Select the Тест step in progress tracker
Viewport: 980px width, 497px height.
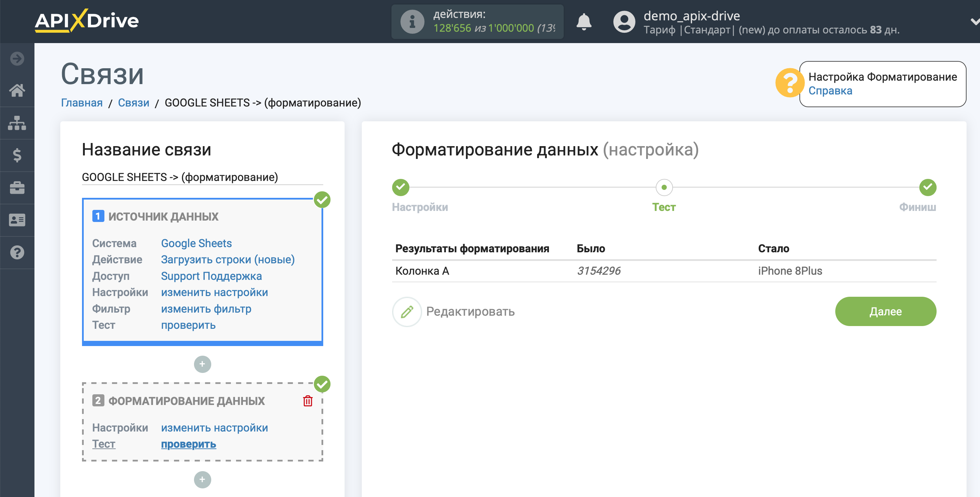coord(664,207)
